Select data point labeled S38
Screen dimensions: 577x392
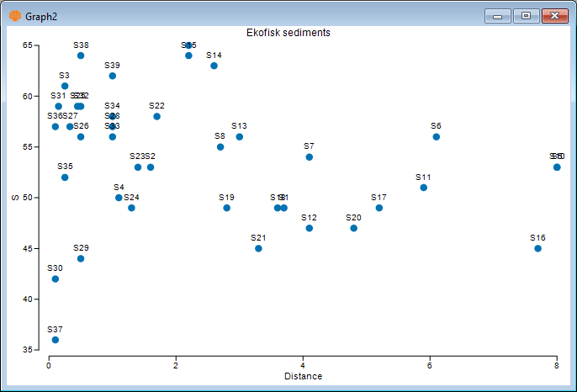click(x=81, y=56)
